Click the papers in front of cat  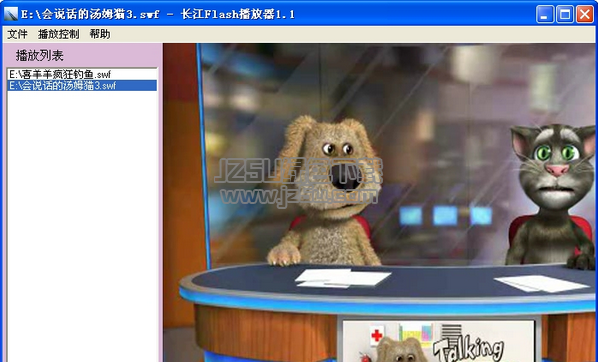point(542,283)
